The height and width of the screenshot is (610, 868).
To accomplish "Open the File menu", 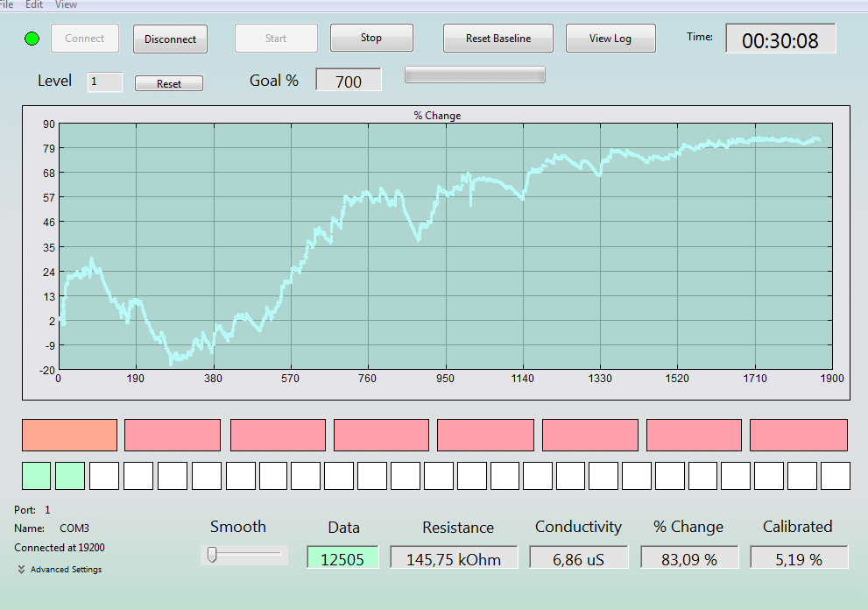I will click(6, 4).
